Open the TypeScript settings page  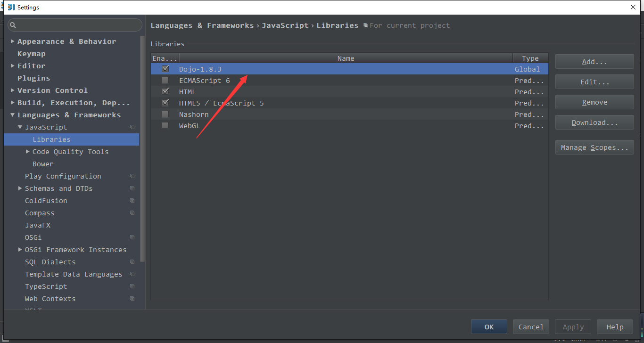coord(46,286)
